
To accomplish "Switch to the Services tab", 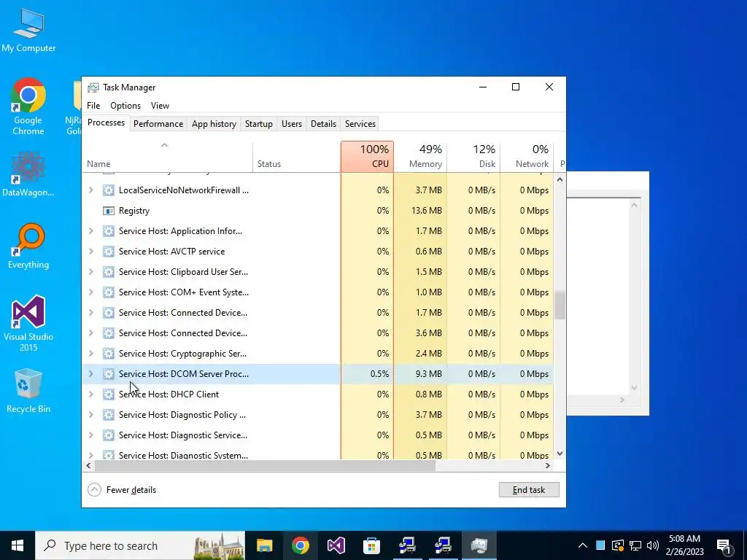I will [360, 124].
